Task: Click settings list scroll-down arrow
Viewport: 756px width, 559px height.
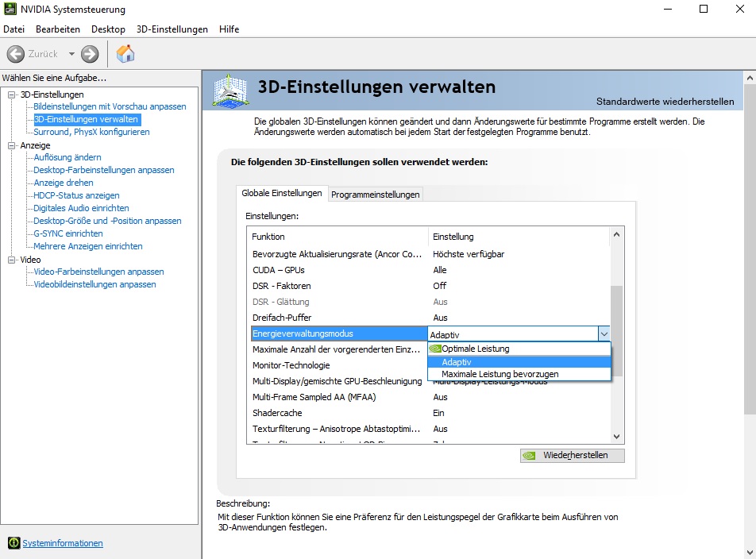Action: point(617,436)
